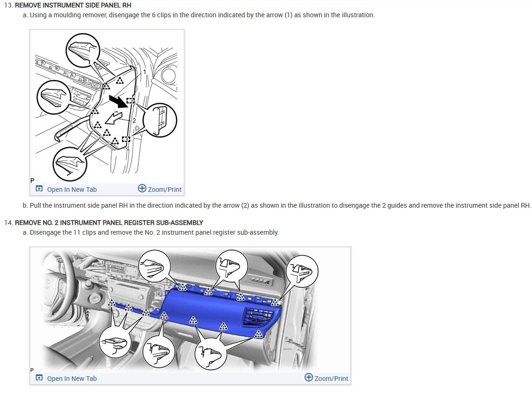Click the white outlined arrow labeled 2
The image size is (532, 393).
point(114,119)
